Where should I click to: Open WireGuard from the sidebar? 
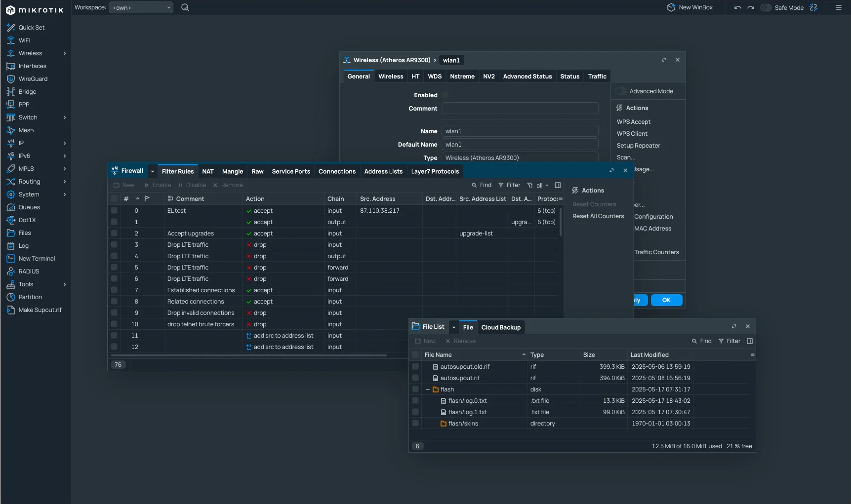point(33,79)
